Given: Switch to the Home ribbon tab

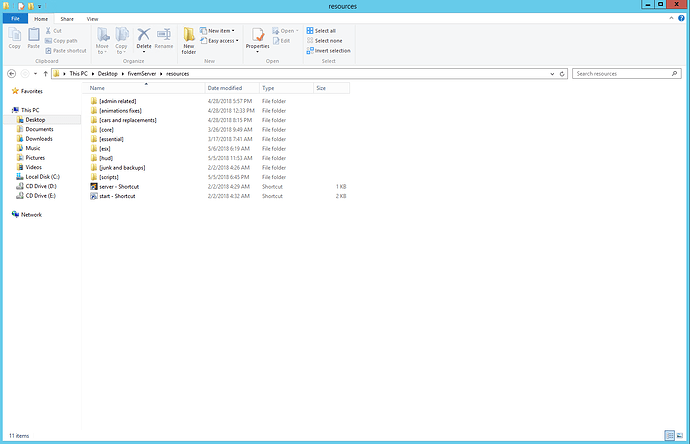Looking at the screenshot, I should point(41,19).
